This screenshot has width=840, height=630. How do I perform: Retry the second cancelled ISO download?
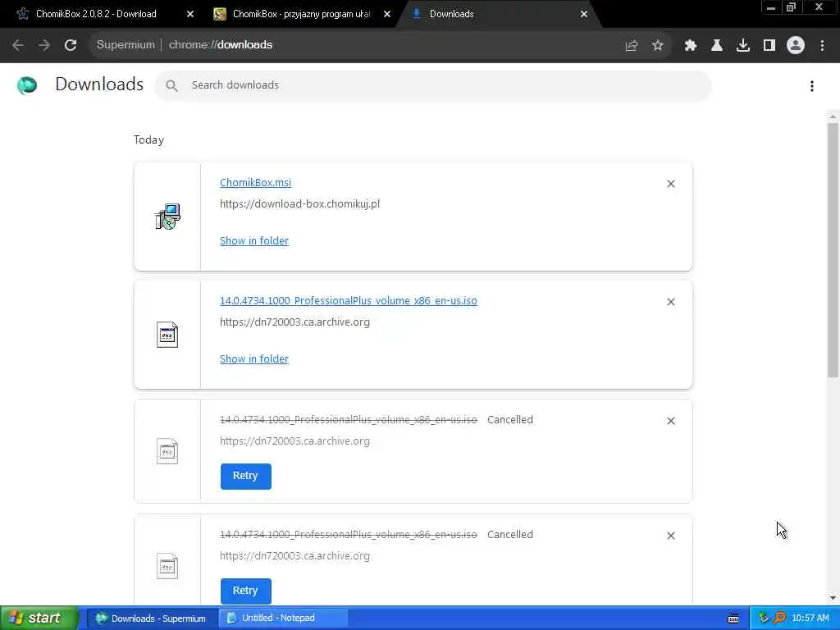245,591
